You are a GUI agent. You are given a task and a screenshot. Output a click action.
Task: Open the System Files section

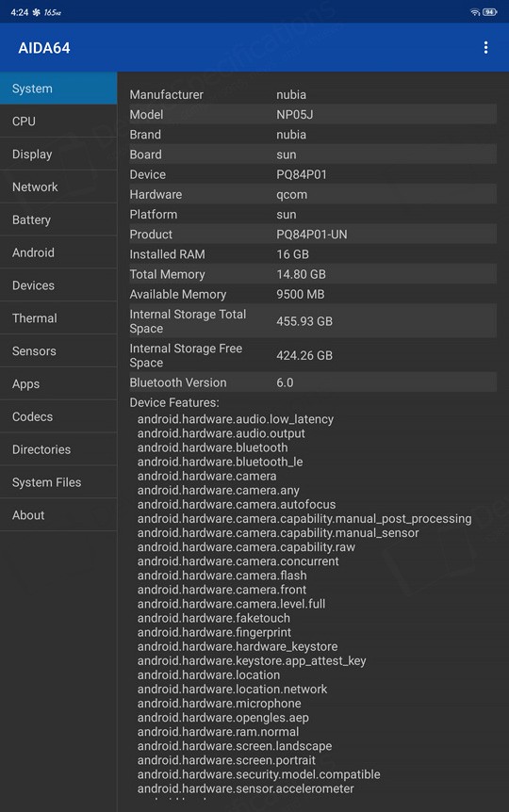tap(58, 482)
